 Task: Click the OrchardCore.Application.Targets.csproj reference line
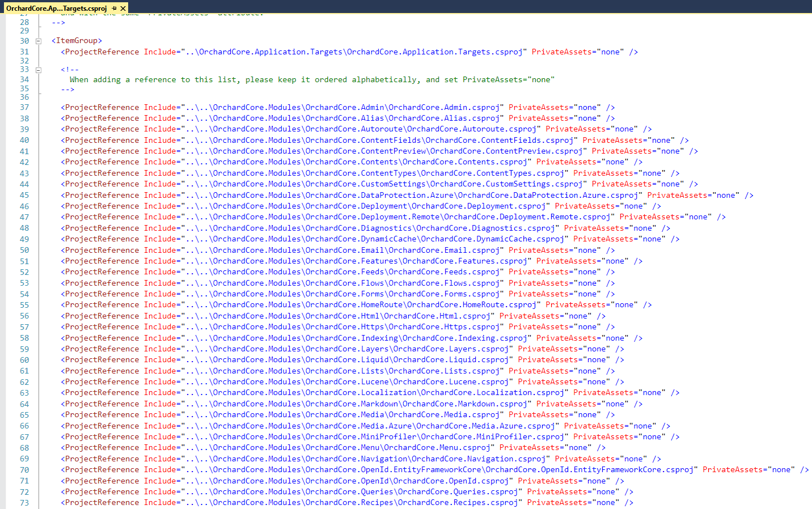point(349,52)
